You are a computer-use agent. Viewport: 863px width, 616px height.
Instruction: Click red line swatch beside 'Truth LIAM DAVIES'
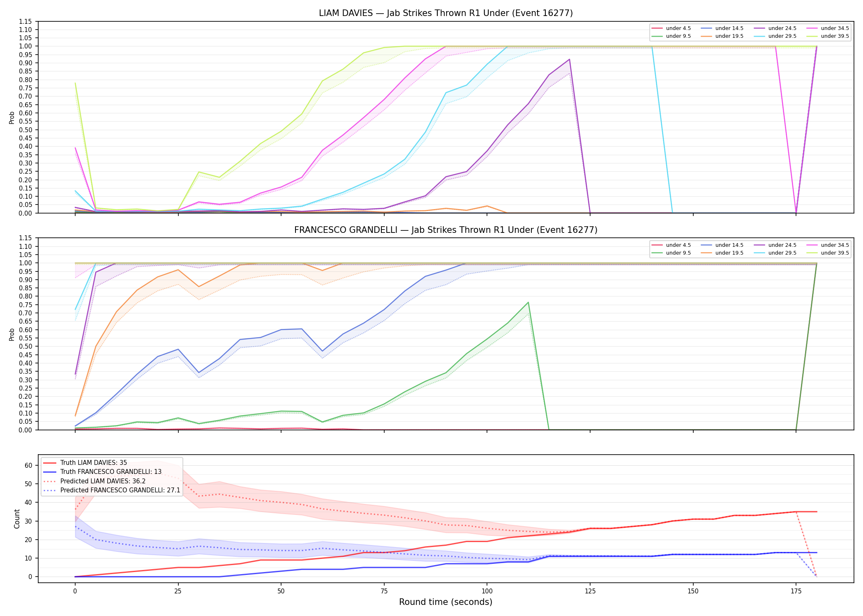tap(50, 463)
